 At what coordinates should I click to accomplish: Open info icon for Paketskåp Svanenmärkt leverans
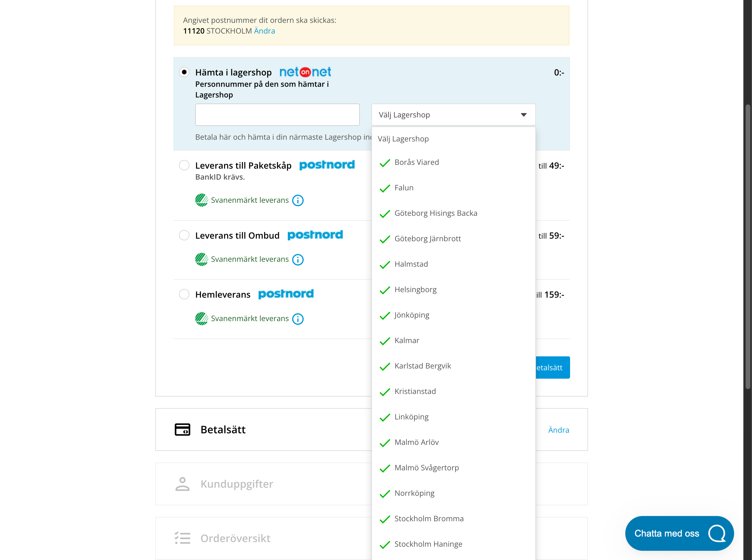point(298,200)
